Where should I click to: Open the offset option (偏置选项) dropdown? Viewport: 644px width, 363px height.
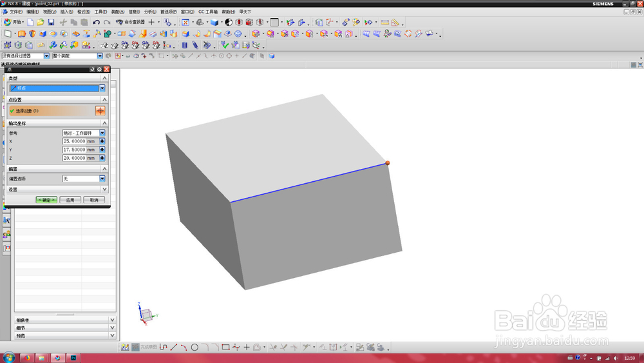(x=102, y=179)
